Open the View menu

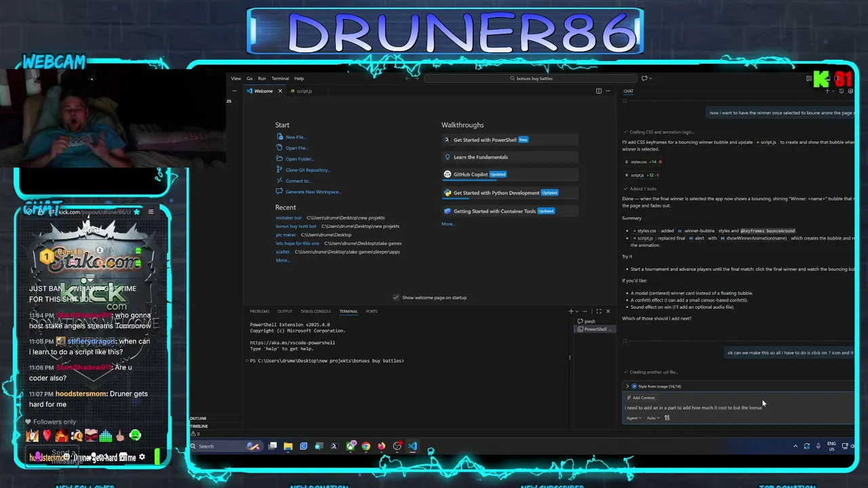(x=235, y=78)
